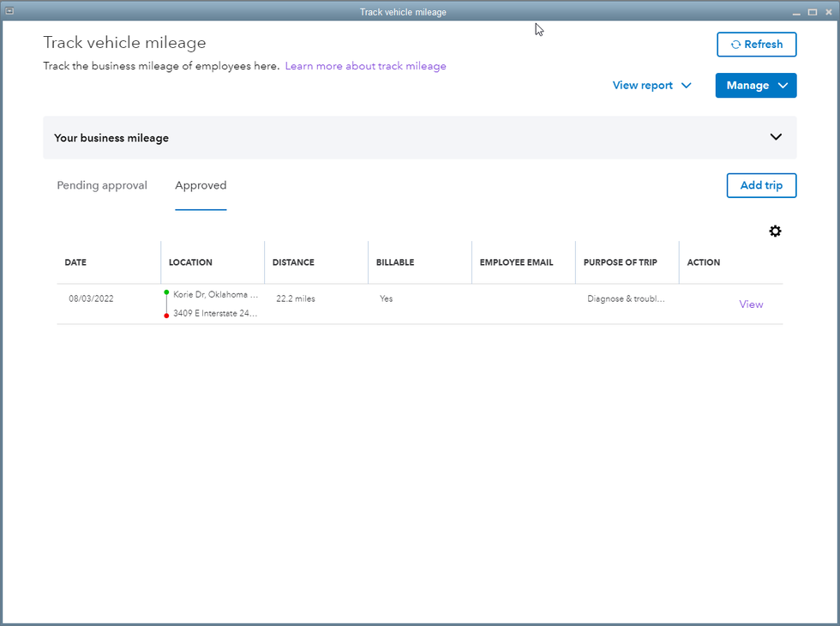Expand the Your business mileage section chevron

tap(776, 137)
